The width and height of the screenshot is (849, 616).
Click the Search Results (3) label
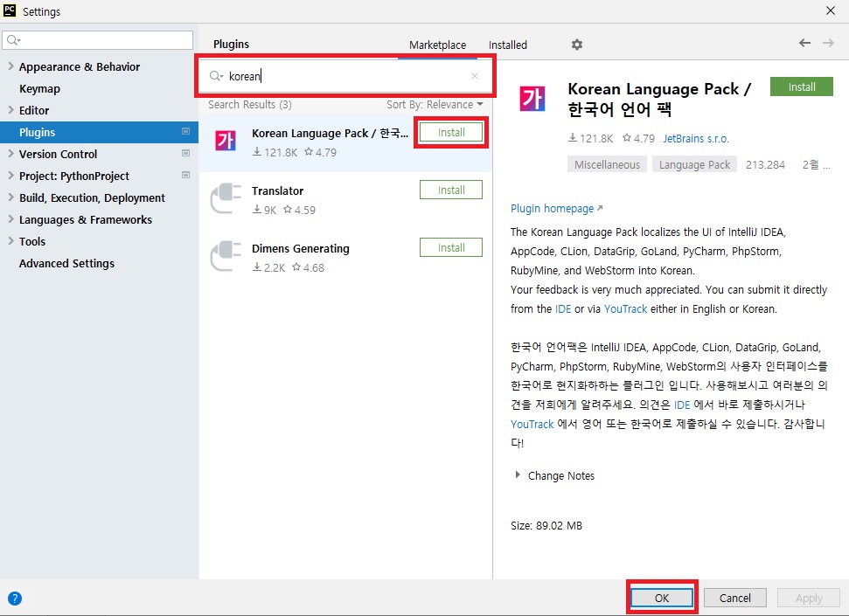(249, 105)
